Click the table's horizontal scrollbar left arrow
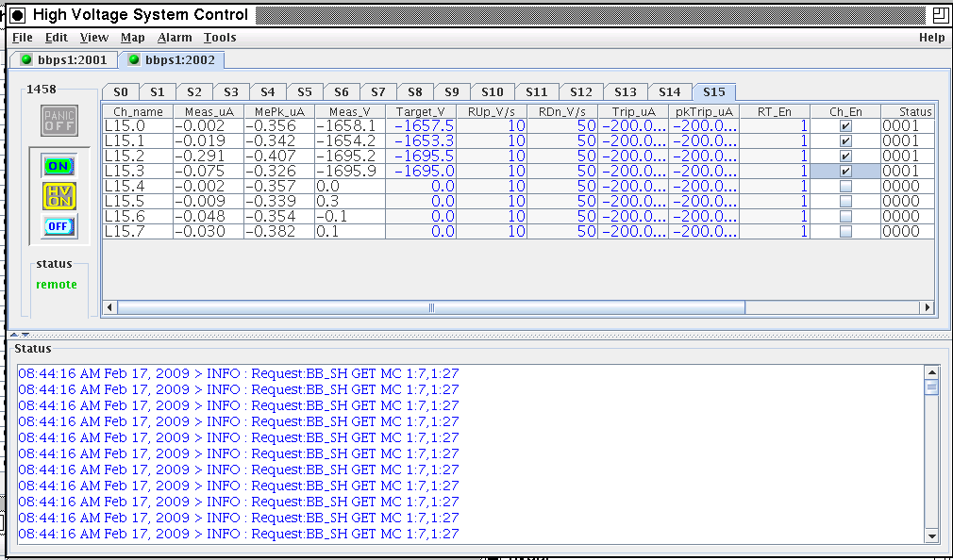Screen dimensions: 953x560 109,307
